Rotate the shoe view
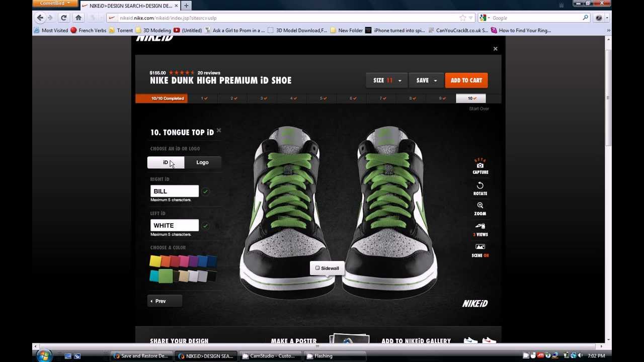Image resolution: width=644 pixels, height=362 pixels. point(480,189)
